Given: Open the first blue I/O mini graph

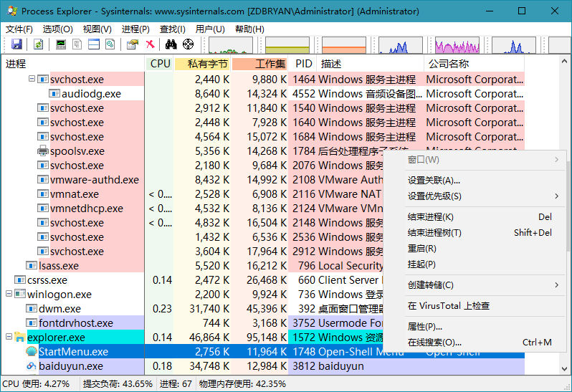Looking at the screenshot, I should pos(401,45).
